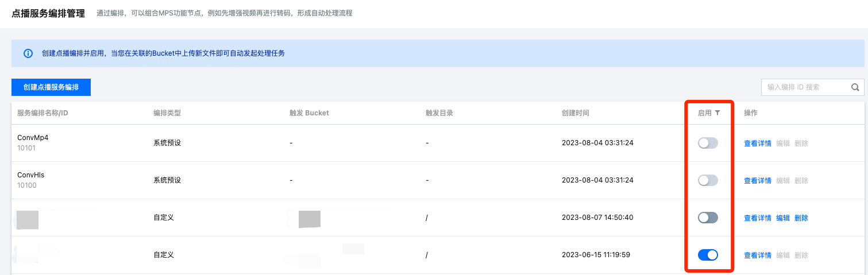Viewport: 868px width, 275px height.
Task: Enable the 2023-08-07 custom orchestration switch
Action: [x=708, y=218]
